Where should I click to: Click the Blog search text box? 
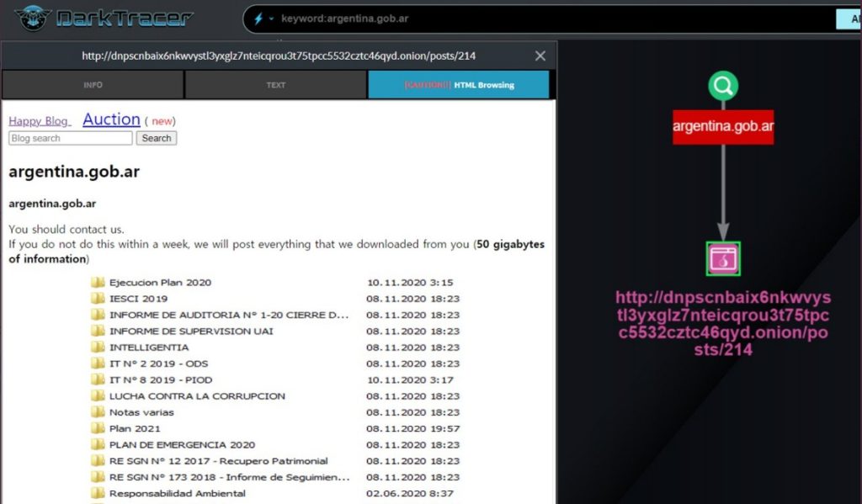(x=71, y=138)
